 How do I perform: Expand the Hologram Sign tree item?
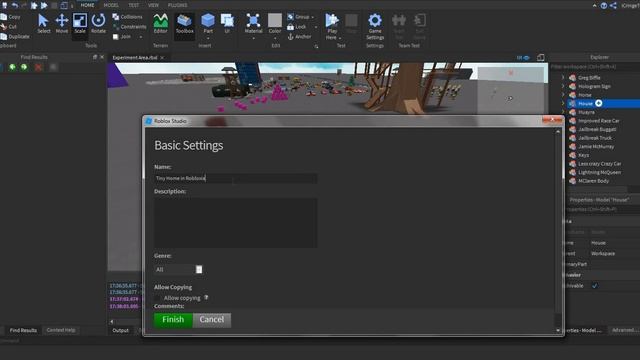pos(563,86)
